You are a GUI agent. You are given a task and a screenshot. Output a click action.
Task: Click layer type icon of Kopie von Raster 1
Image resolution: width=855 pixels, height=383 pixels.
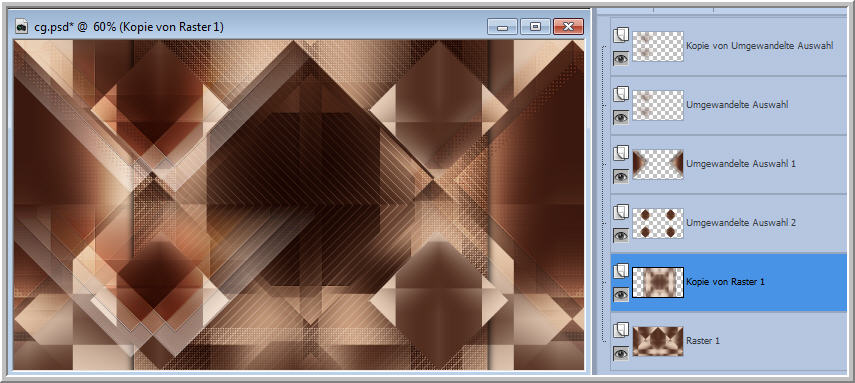click(x=621, y=271)
